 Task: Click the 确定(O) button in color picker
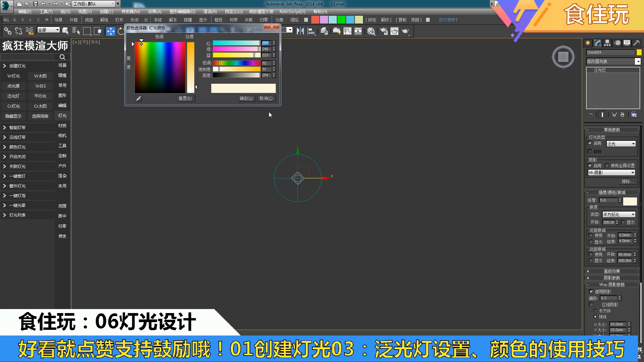(x=247, y=98)
